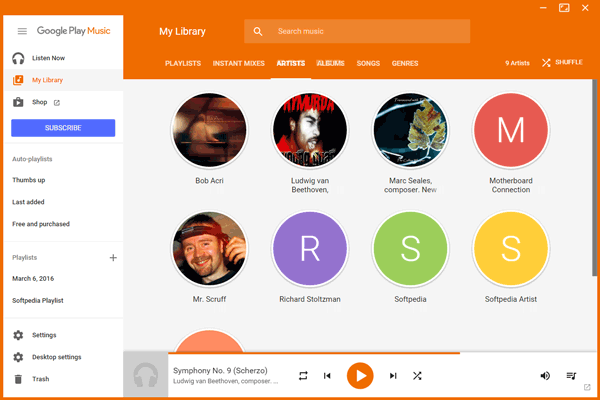Click the My Library music icon
600x400 pixels.
click(x=18, y=80)
